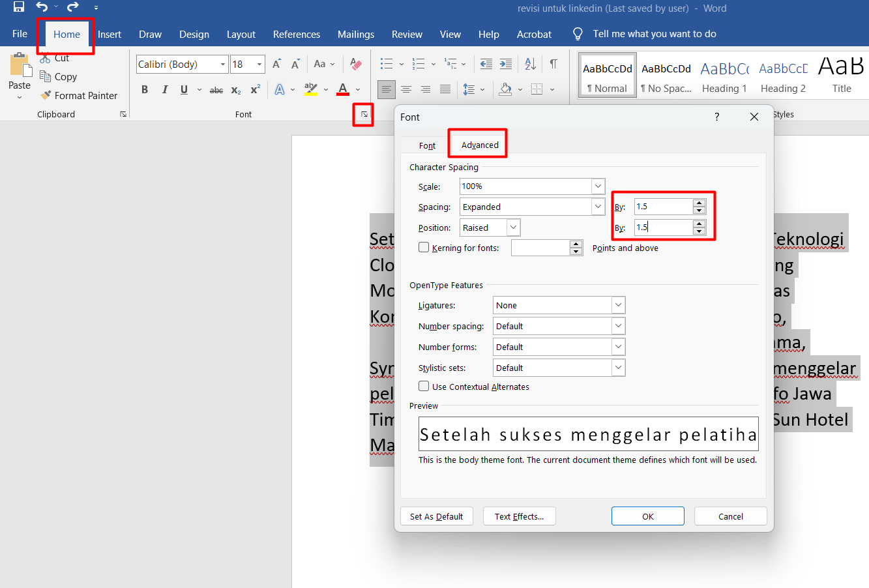Open Clipboard pane launcher

pyautogui.click(x=123, y=115)
